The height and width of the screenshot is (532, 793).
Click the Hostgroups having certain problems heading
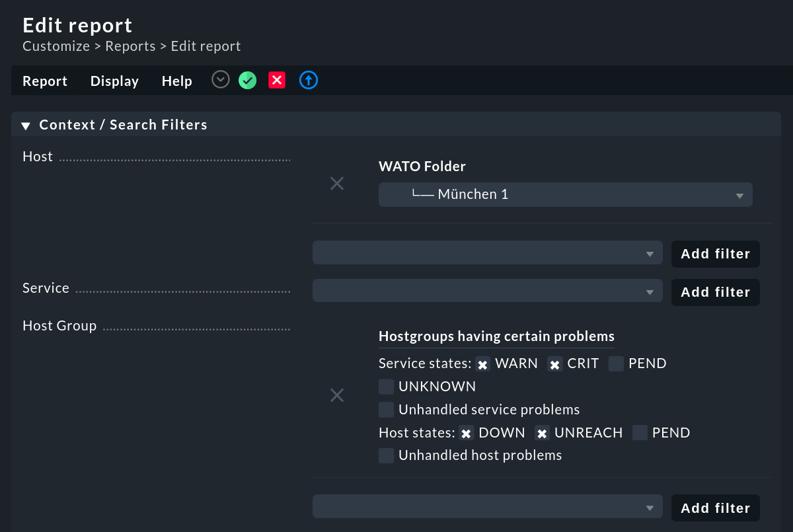pyautogui.click(x=496, y=336)
